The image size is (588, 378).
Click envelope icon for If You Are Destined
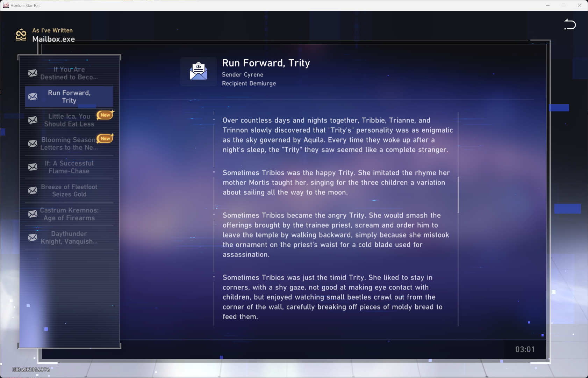[33, 73]
